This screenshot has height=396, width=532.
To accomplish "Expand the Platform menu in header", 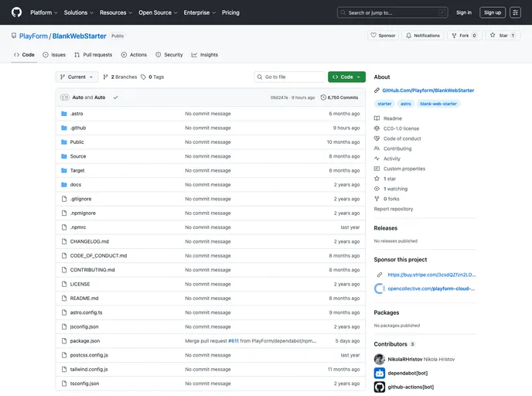I will pyautogui.click(x=44, y=12).
